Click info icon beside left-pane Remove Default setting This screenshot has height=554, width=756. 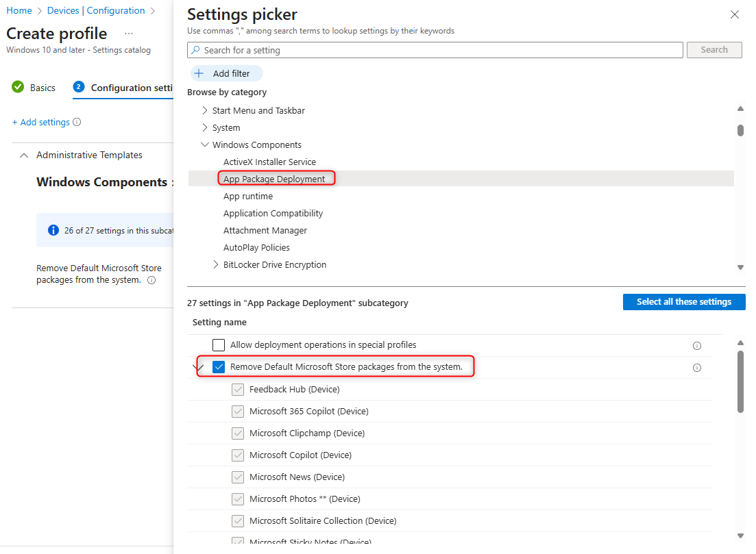coord(152,280)
